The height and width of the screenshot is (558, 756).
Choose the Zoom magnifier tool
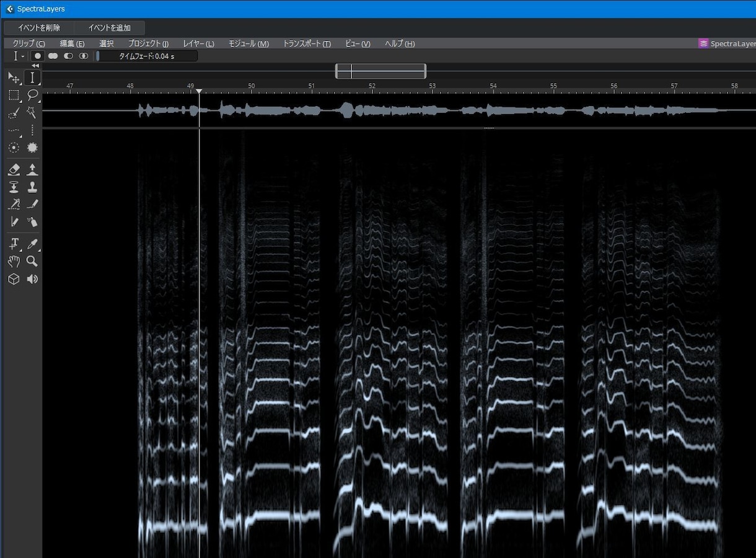tap(32, 261)
